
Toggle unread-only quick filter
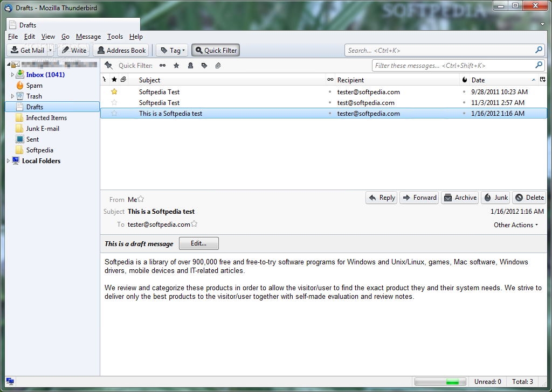click(162, 65)
